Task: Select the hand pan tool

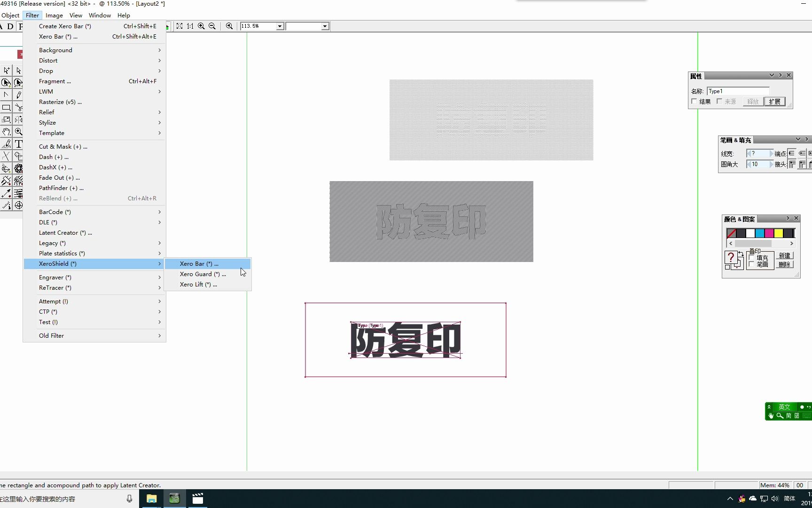Action: (x=6, y=132)
